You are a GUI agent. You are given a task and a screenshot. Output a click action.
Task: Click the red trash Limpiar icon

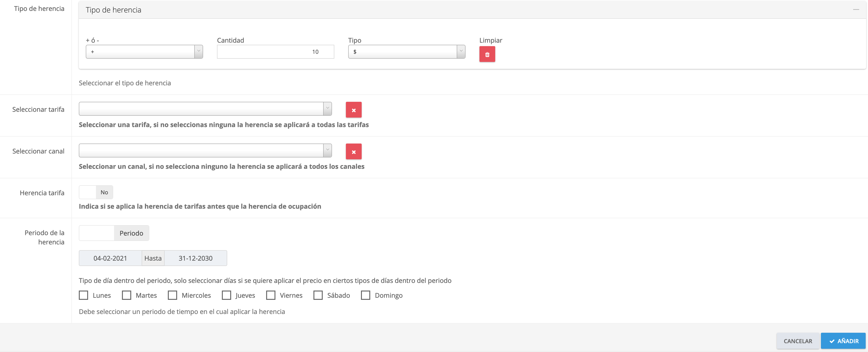pos(487,54)
